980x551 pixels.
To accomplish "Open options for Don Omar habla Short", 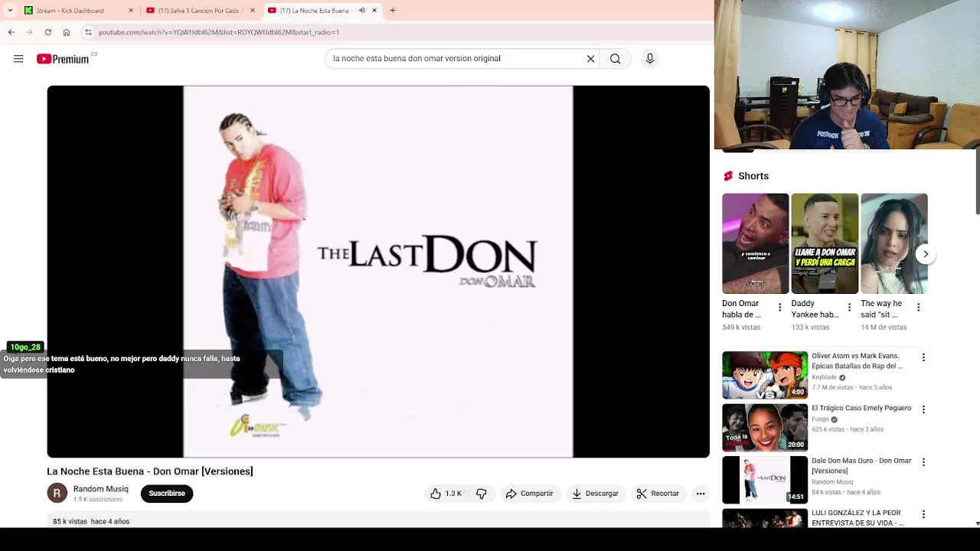I will 779,308.
